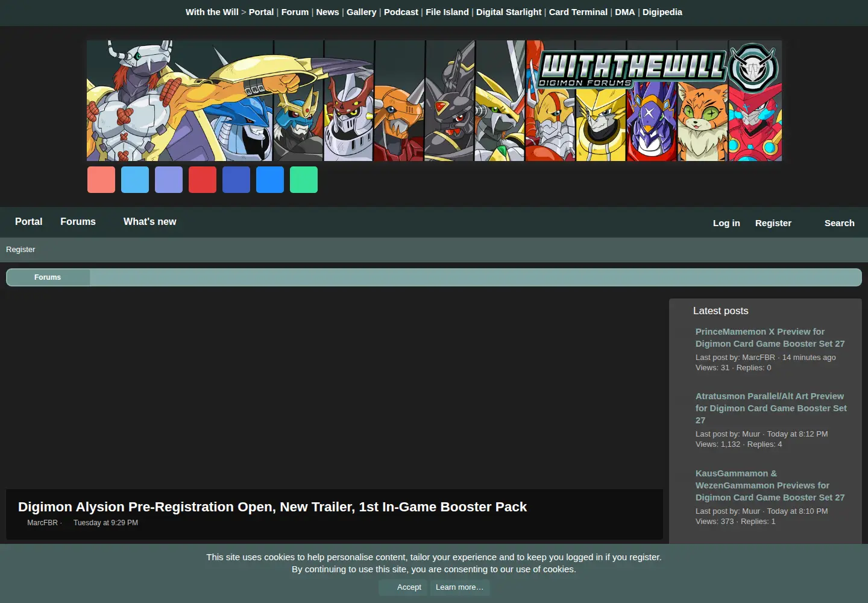868x603 pixels.
Task: Click 'Last post by: Muur · Today at 8:10 PM'
Action: [762, 511]
